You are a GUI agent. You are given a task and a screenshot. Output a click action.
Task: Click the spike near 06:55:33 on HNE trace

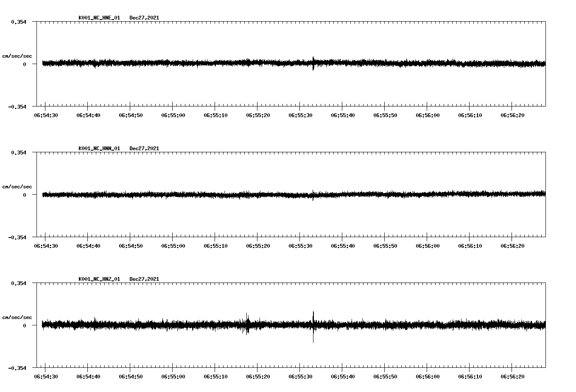313,63
